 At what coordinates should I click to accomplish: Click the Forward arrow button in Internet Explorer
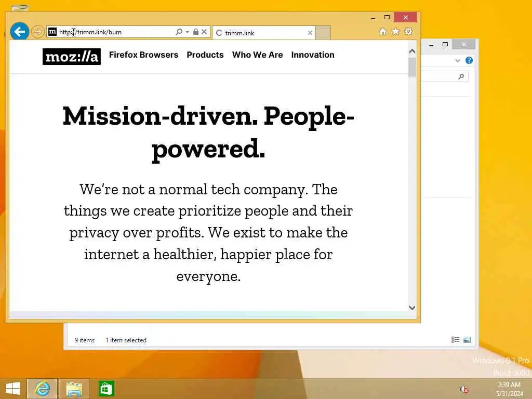(37, 32)
